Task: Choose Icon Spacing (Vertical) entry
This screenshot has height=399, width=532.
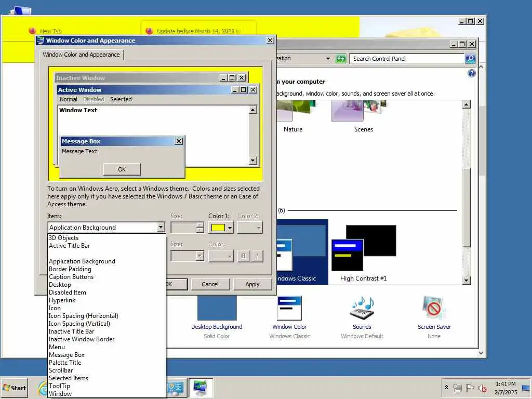Action: pyautogui.click(x=107, y=324)
